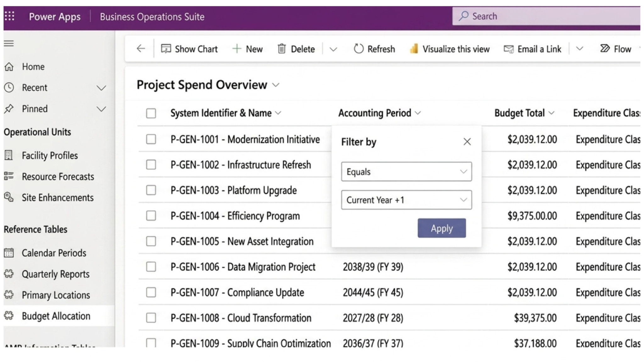Click the search magnifier icon

tap(464, 16)
